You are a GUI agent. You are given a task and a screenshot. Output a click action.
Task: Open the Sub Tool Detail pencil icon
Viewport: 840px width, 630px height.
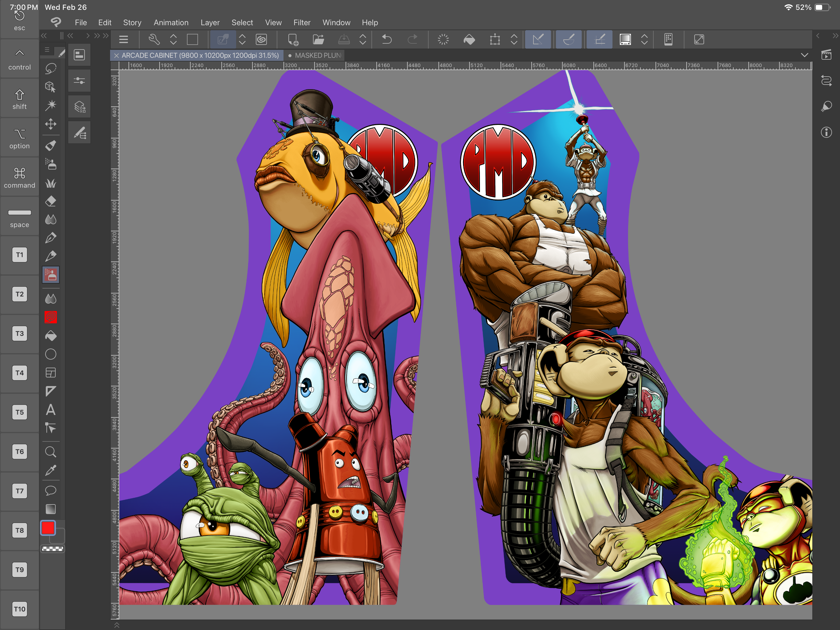(x=79, y=133)
